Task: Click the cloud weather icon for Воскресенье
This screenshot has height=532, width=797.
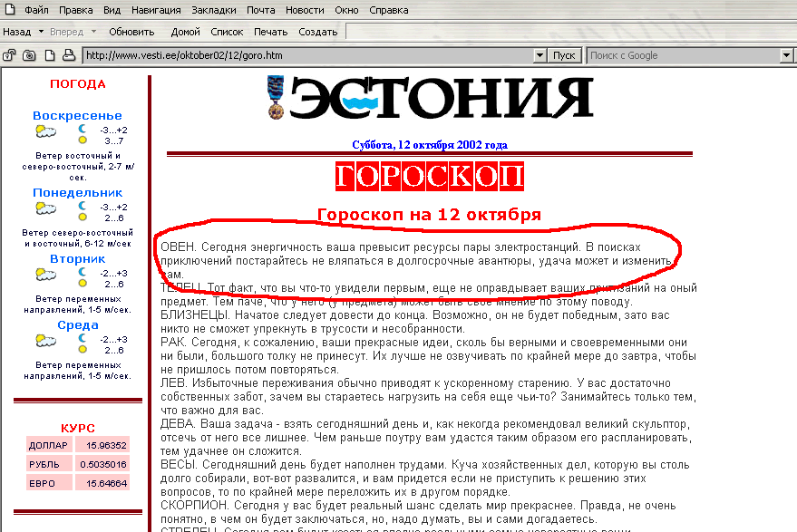Action: pos(45,132)
